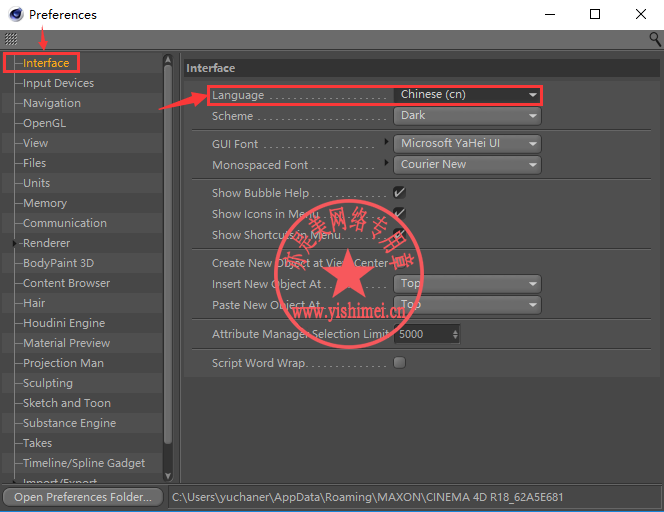The width and height of the screenshot is (664, 512).
Task: Select View category
Action: (36, 143)
